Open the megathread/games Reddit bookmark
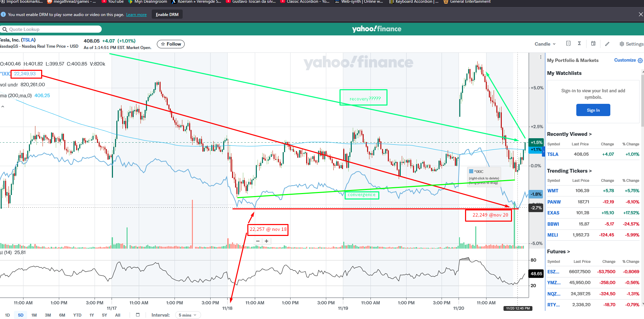The height and width of the screenshot is (319, 644). pyautogui.click(x=72, y=2)
